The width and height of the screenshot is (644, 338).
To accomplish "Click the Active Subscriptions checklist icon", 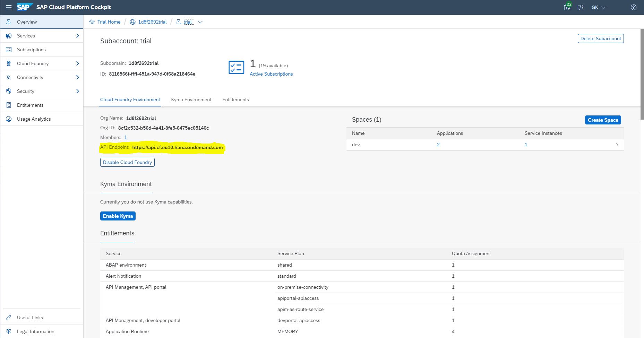I will click(x=236, y=67).
